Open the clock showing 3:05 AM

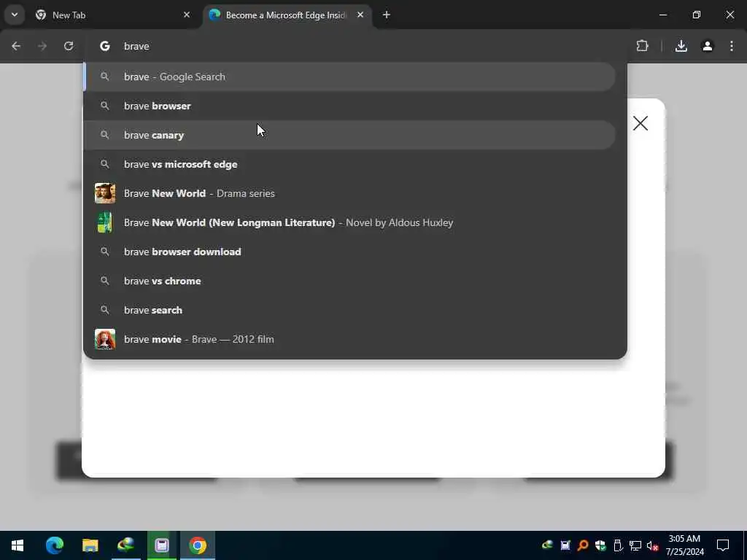[684, 545]
